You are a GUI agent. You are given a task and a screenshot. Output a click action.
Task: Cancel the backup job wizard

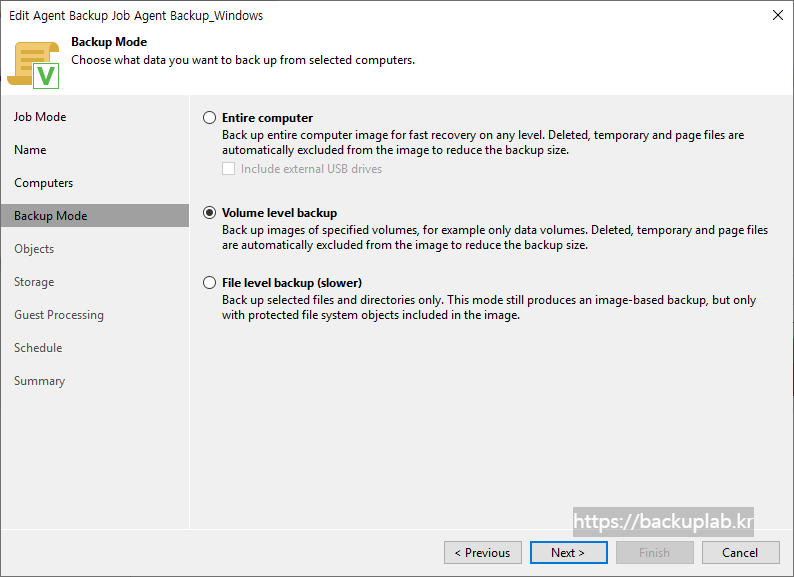tap(740, 553)
